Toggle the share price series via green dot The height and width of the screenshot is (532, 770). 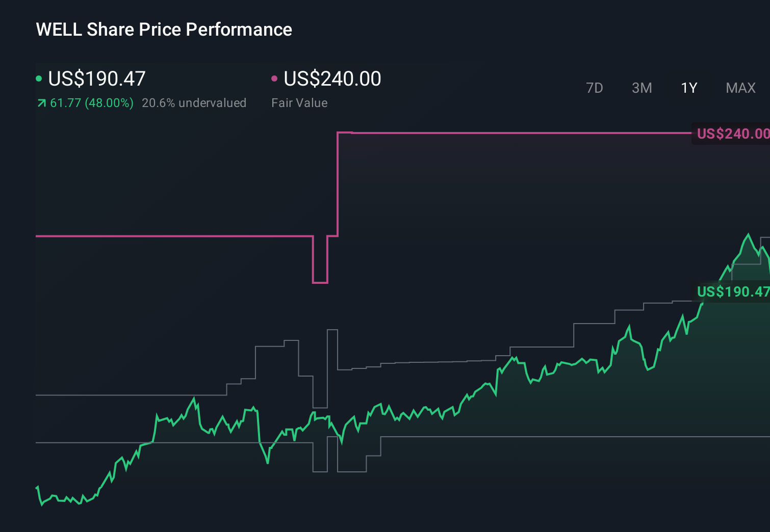(39, 78)
